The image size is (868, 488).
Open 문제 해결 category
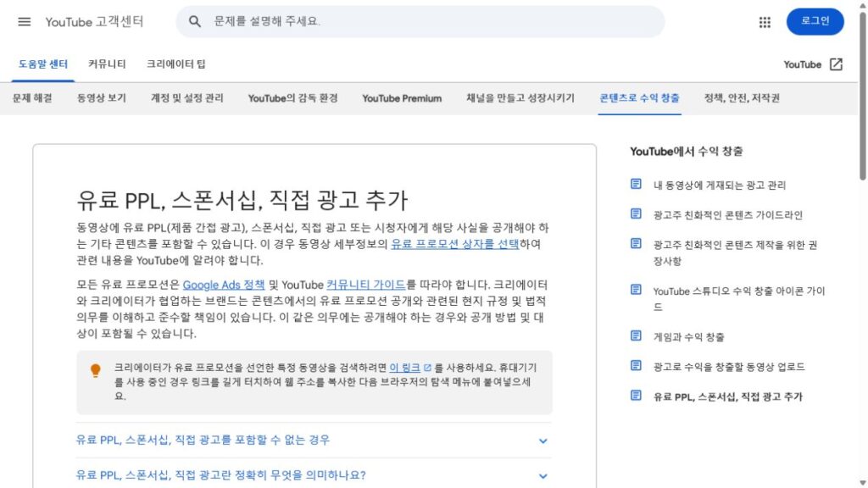(x=32, y=98)
